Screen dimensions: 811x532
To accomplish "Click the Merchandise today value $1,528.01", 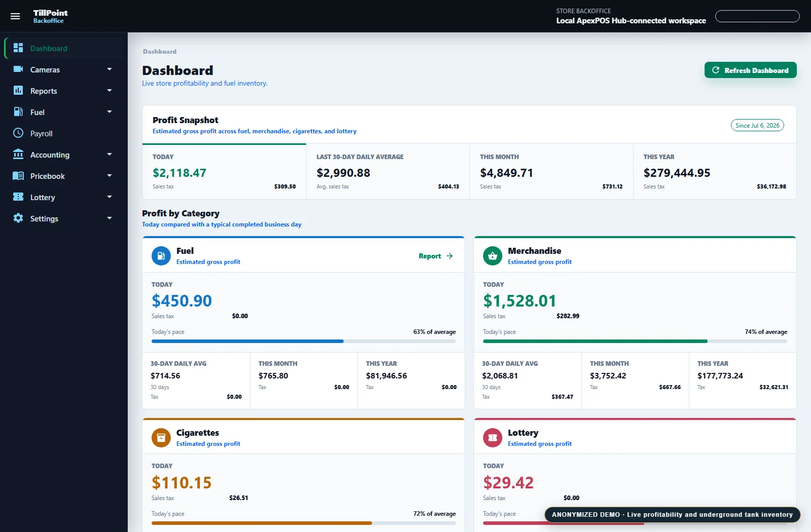I will [520, 300].
